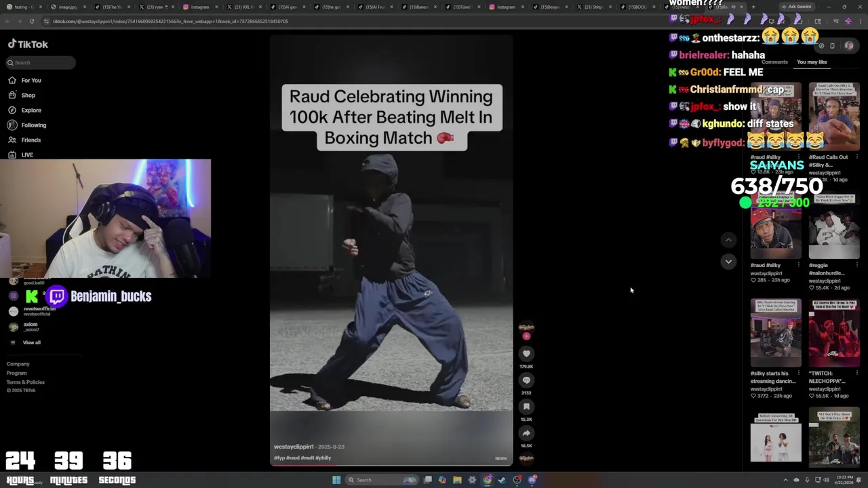Open comments via speech bubble icon
This screenshot has width=868, height=488.
[526, 380]
